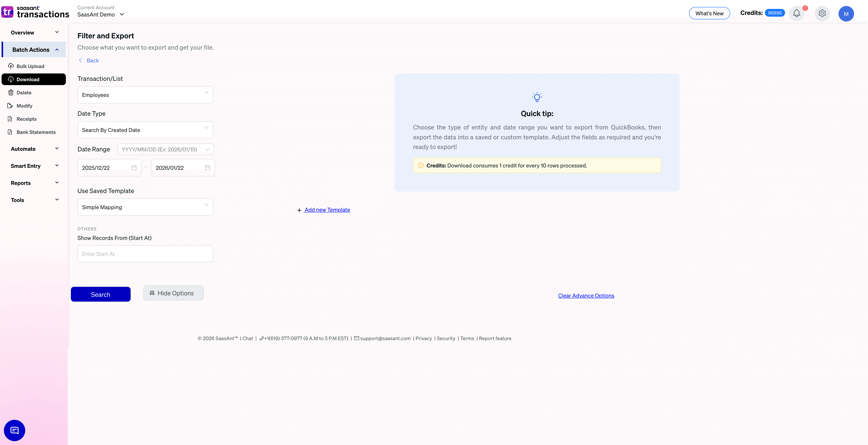Screen dimensions: 868x445
Task: Click the Modify pencil icon
Action: pos(10,105)
